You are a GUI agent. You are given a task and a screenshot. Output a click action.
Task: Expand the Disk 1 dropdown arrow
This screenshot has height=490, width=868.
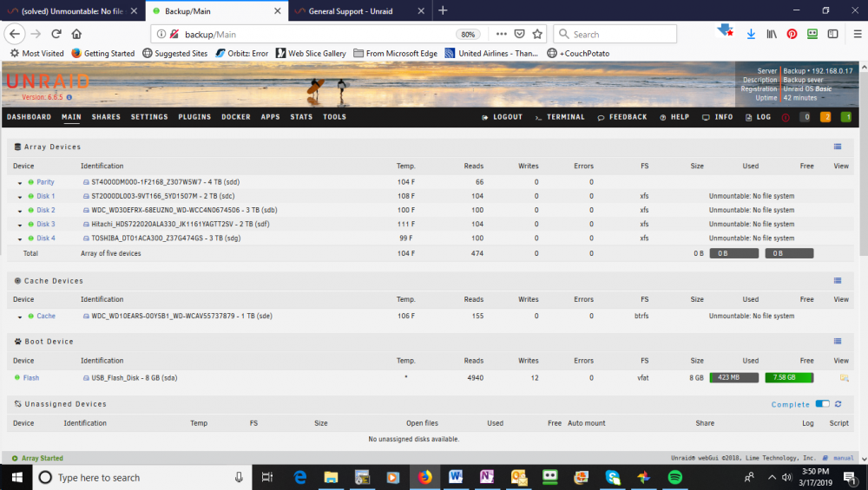pos(20,196)
